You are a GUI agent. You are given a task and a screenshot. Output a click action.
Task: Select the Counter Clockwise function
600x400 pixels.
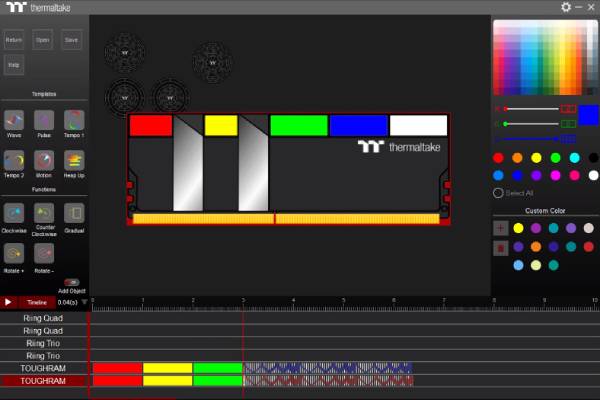pyautogui.click(x=44, y=213)
